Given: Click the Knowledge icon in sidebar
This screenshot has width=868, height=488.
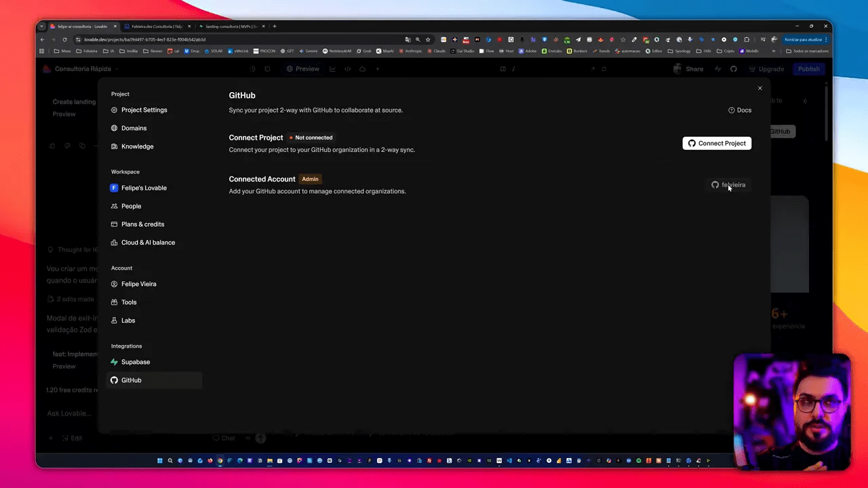Looking at the screenshot, I should tap(114, 146).
